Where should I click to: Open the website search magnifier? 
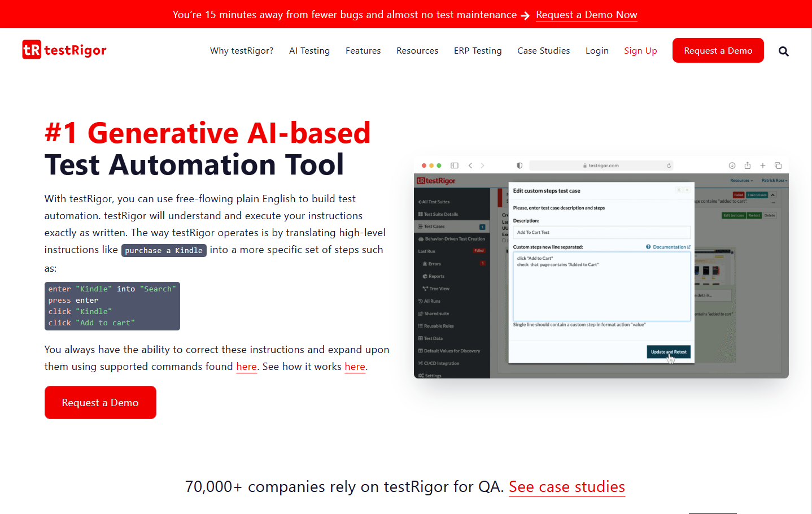coord(784,51)
